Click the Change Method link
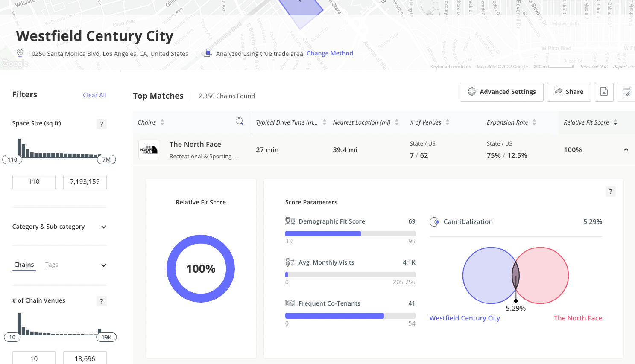 pyautogui.click(x=330, y=53)
